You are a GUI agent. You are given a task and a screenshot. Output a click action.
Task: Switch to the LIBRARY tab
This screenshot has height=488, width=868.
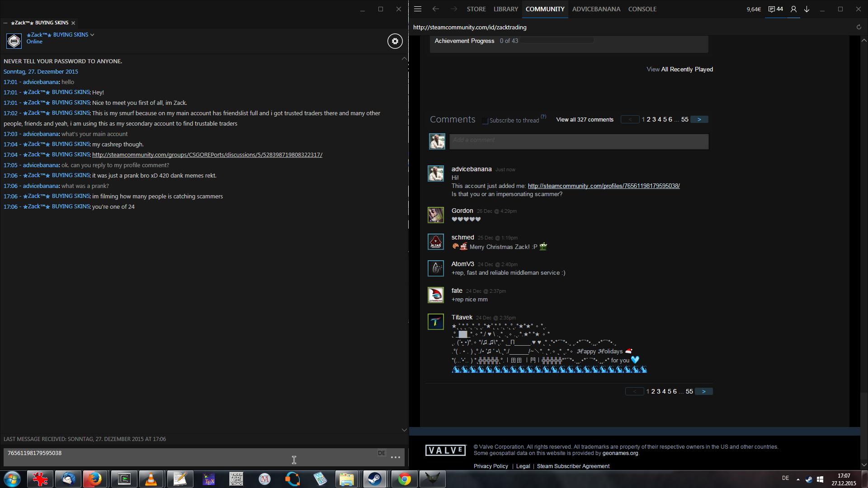505,9
